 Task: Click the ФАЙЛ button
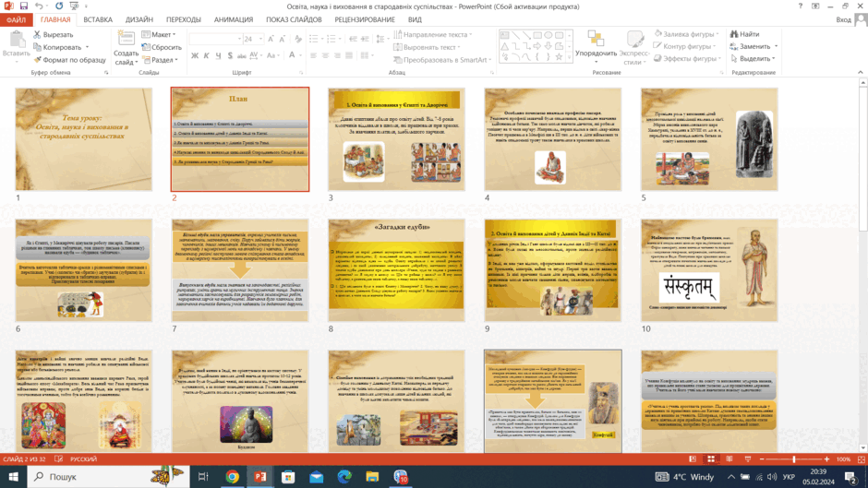16,19
